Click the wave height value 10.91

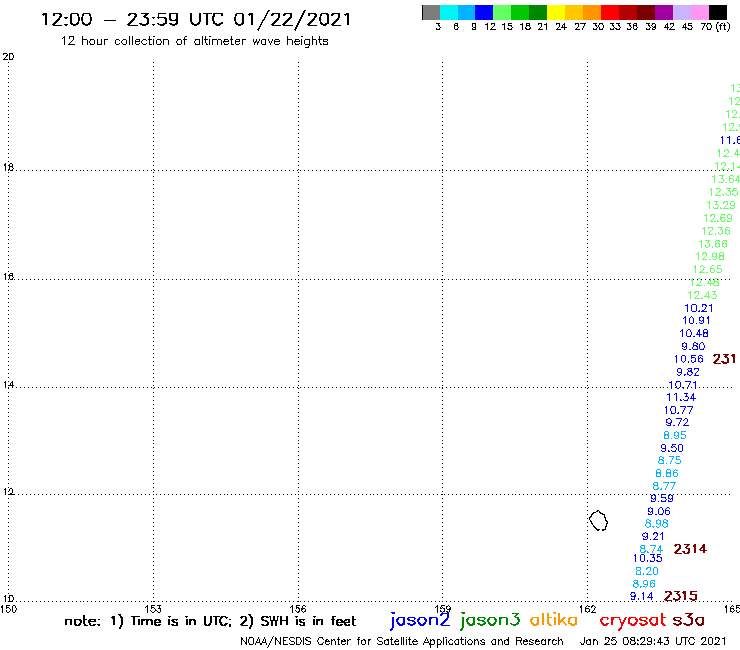(697, 321)
